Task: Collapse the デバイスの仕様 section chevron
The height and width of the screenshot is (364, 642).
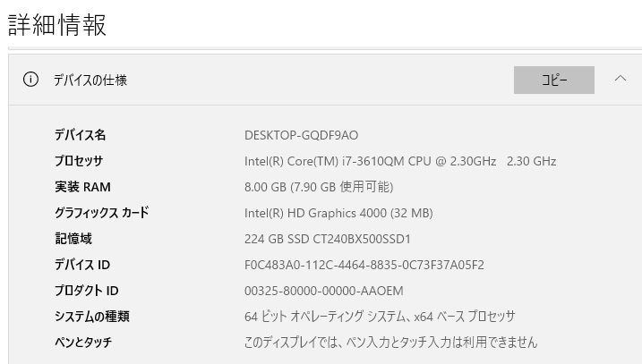Action: (x=621, y=78)
